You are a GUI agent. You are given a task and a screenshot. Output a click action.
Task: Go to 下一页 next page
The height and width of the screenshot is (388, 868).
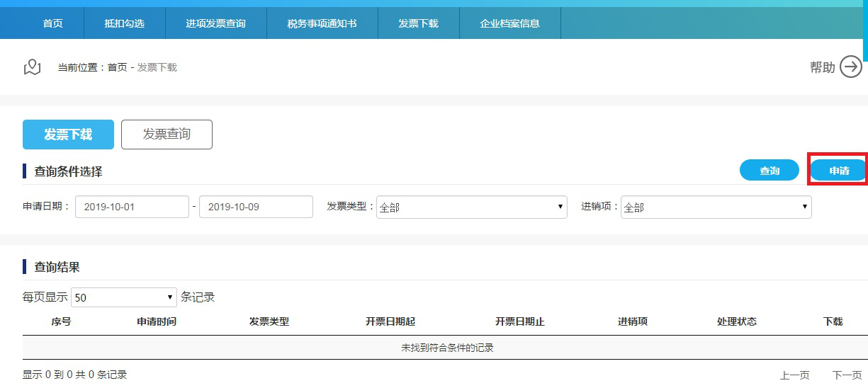click(x=847, y=375)
